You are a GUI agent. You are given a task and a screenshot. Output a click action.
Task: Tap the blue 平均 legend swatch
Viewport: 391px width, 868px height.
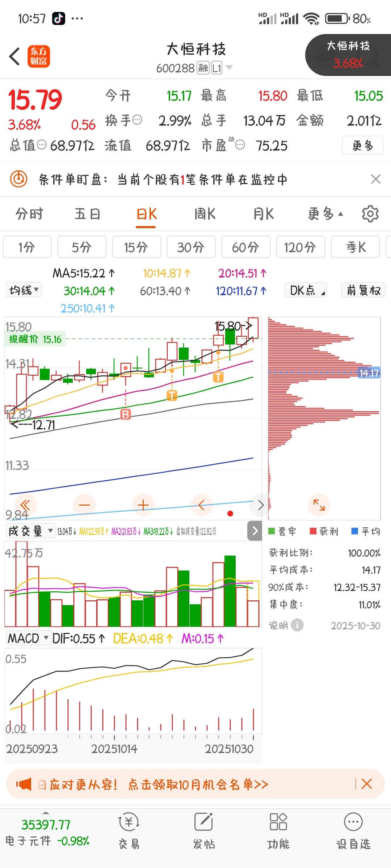[x=355, y=531]
